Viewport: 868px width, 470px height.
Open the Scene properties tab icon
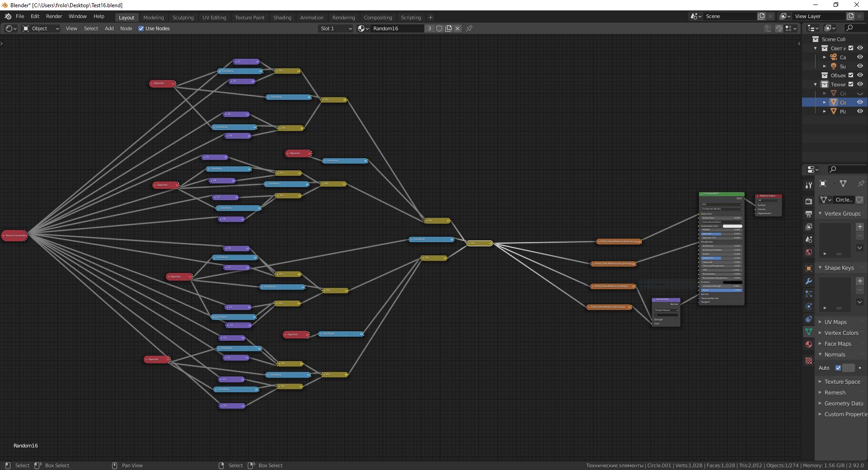pos(809,239)
